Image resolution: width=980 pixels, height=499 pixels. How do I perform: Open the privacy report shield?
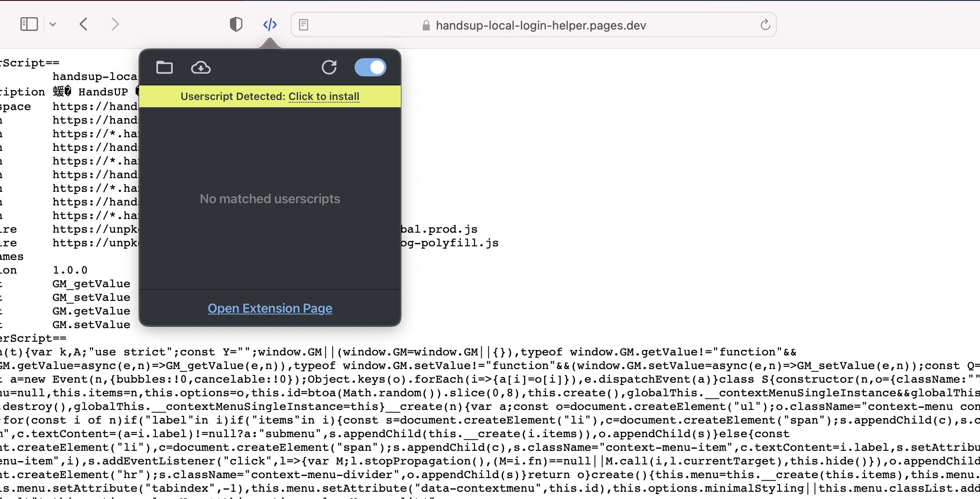pyautogui.click(x=236, y=24)
